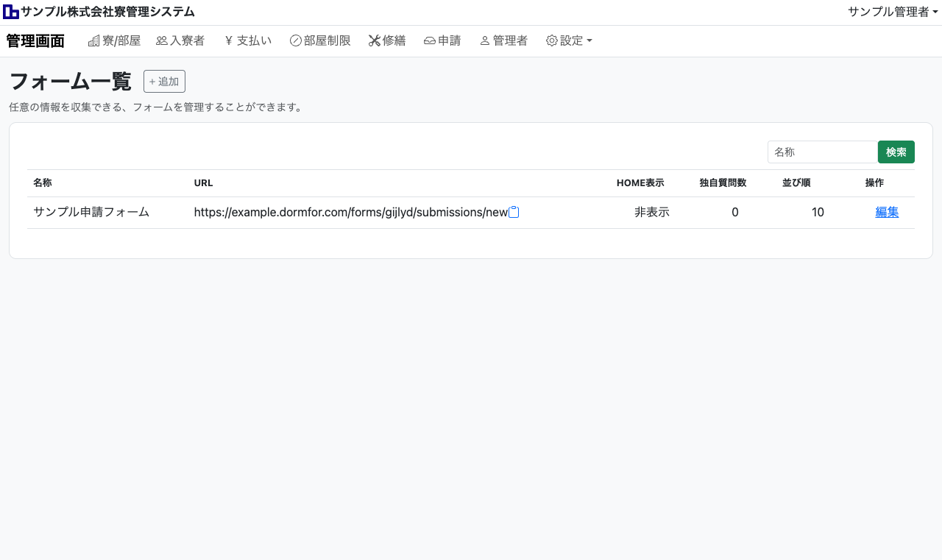Click the 管理画面 brand heading
942x560 pixels.
(35, 41)
